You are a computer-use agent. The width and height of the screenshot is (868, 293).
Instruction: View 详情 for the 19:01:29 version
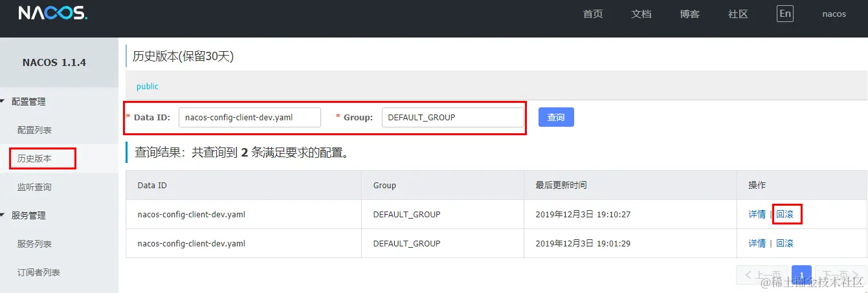[757, 243]
